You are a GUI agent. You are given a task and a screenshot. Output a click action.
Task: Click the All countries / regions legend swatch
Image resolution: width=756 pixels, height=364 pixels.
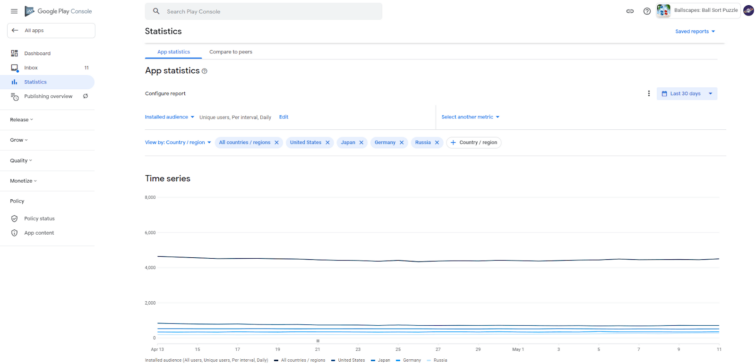click(276, 360)
